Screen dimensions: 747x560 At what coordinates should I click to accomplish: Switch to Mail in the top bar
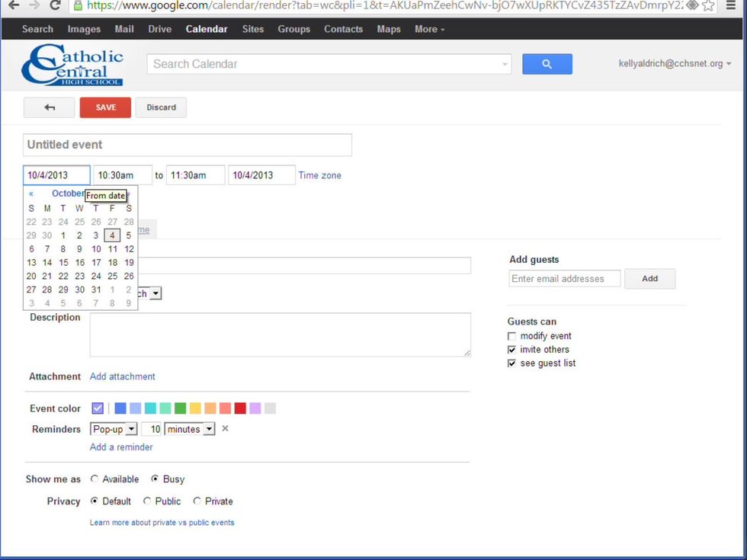pos(124,29)
